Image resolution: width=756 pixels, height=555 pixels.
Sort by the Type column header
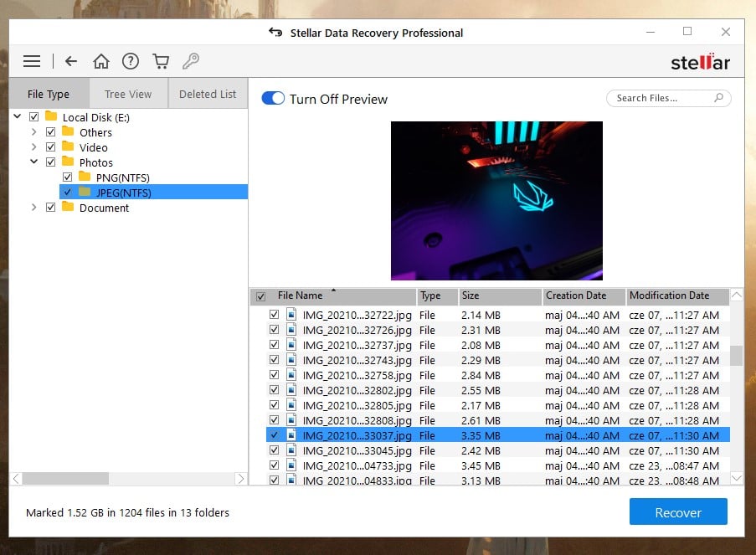(437, 296)
